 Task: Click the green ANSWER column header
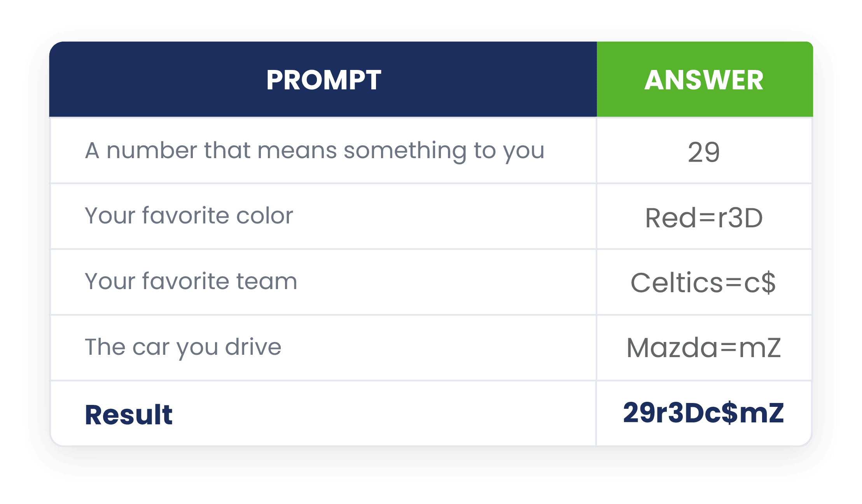click(705, 80)
